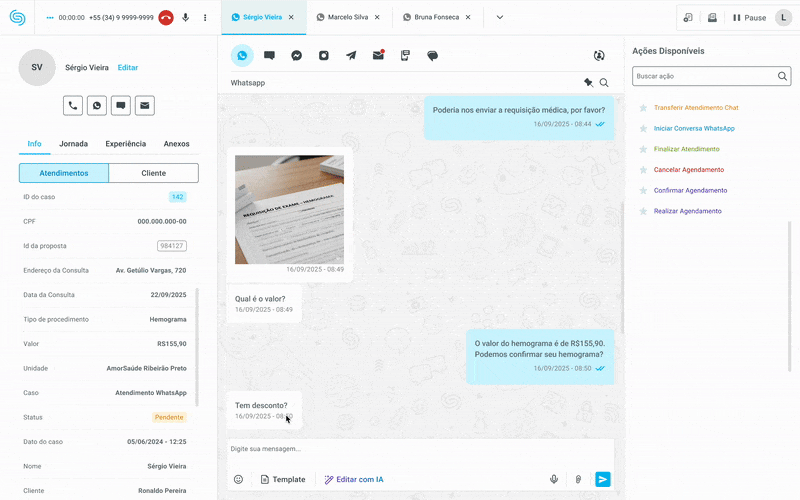The height and width of the screenshot is (500, 800).
Task: Pin the Whatsapp conversation
Action: pyautogui.click(x=588, y=82)
